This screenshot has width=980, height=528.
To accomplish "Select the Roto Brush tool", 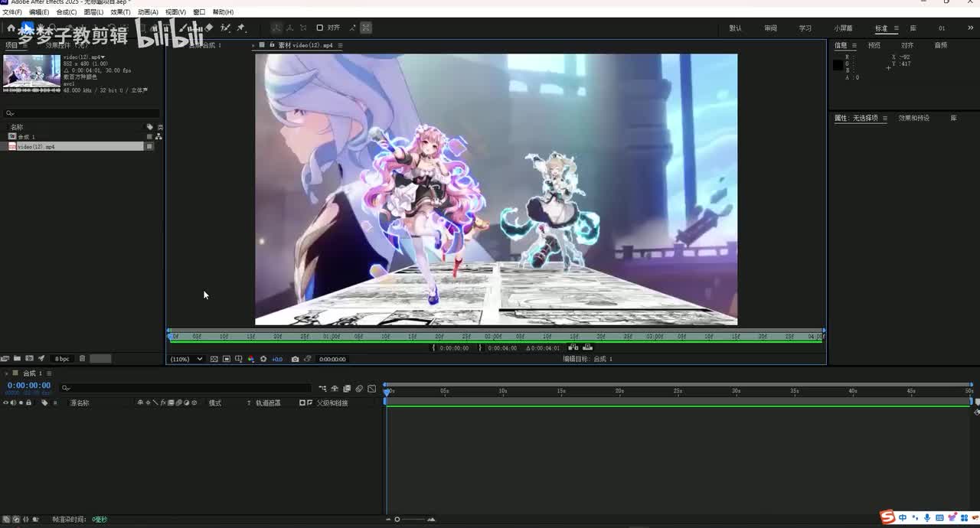I will pyautogui.click(x=226, y=28).
